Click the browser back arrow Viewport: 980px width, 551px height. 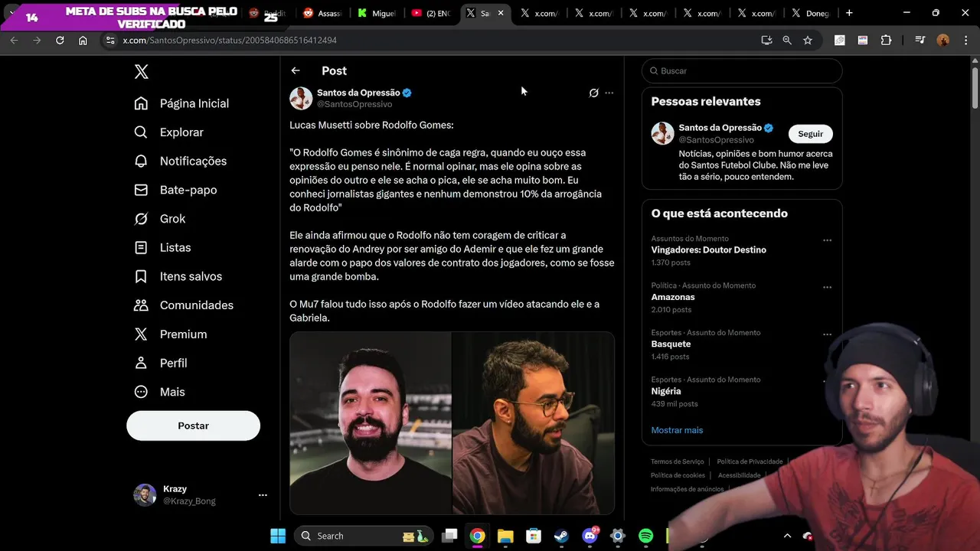coord(14,40)
